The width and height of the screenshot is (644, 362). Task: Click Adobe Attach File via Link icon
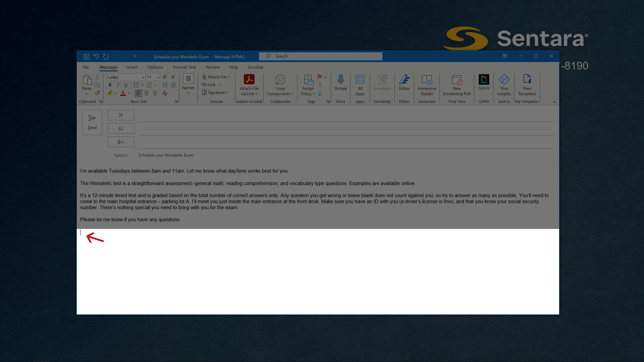[x=249, y=79]
